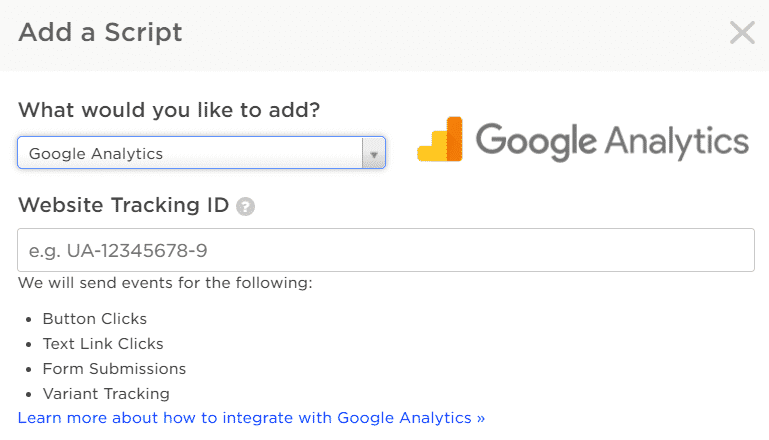The image size is (769, 440).
Task: Select the 'Google Analytics' combo box text
Action: click(x=96, y=154)
